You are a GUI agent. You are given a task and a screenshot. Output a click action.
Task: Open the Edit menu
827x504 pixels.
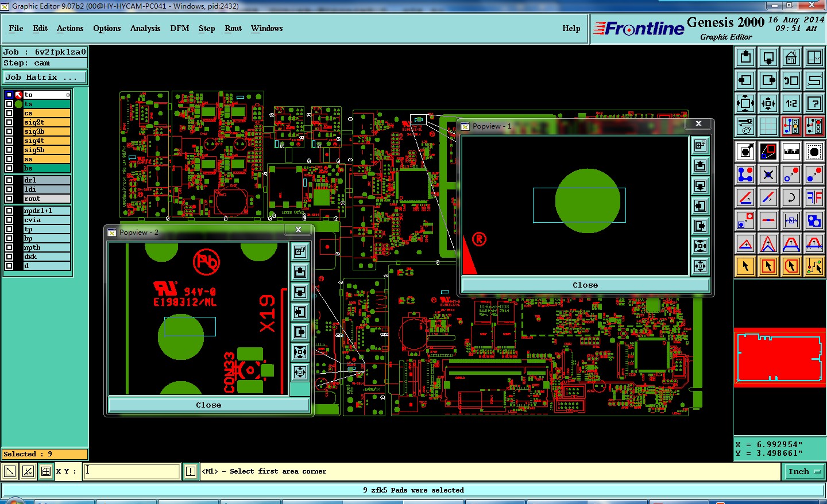(x=40, y=28)
